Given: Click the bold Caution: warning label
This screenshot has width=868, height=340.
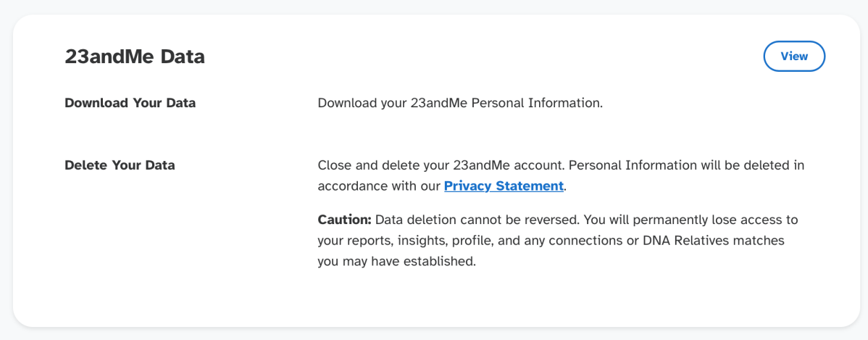Looking at the screenshot, I should tap(344, 219).
